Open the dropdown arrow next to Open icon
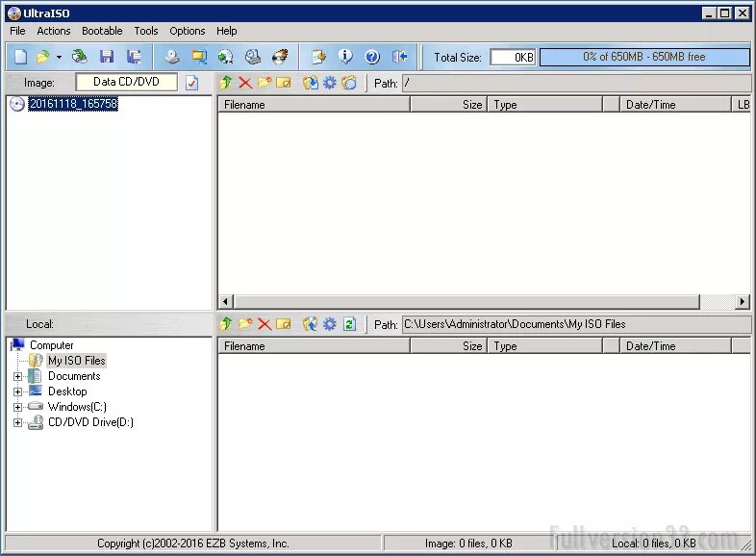This screenshot has width=756, height=556. (x=59, y=57)
